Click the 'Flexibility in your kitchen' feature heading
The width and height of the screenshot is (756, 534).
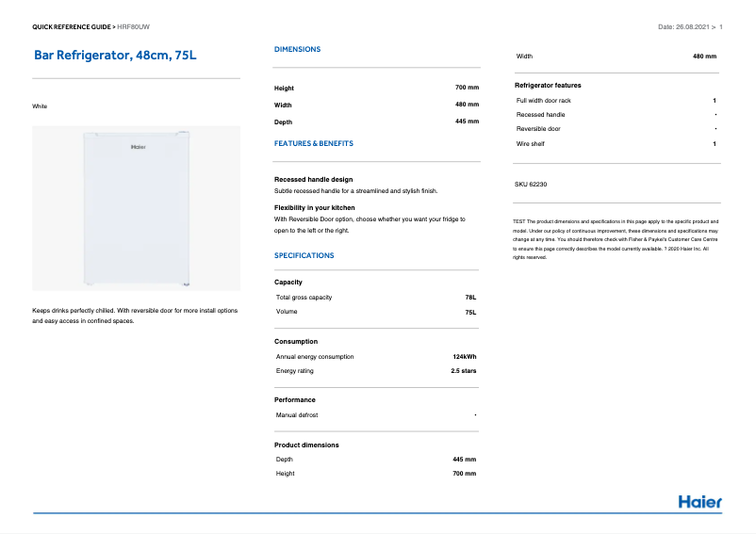pyautogui.click(x=315, y=207)
